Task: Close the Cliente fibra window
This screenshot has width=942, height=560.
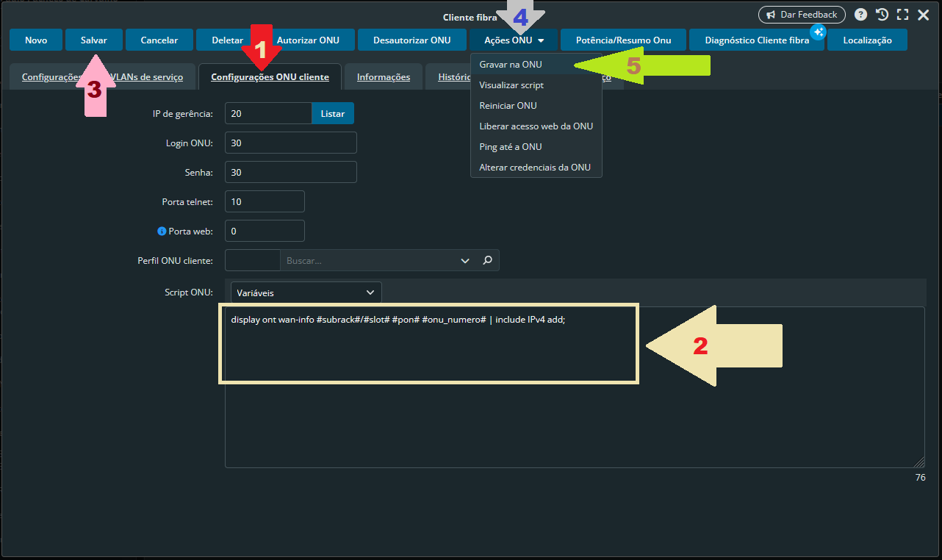Action: [924, 15]
